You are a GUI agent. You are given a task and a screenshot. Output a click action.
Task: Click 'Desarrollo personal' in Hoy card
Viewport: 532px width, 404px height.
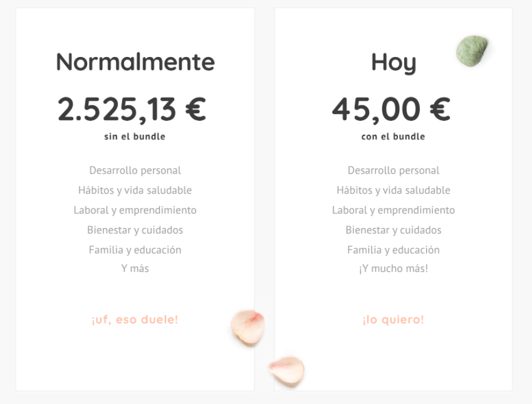click(x=394, y=170)
